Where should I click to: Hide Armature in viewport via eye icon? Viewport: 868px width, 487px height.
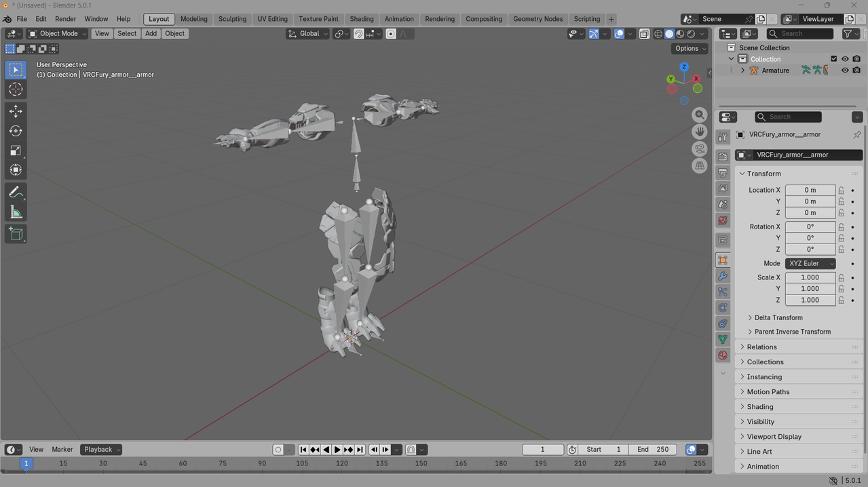(x=845, y=71)
